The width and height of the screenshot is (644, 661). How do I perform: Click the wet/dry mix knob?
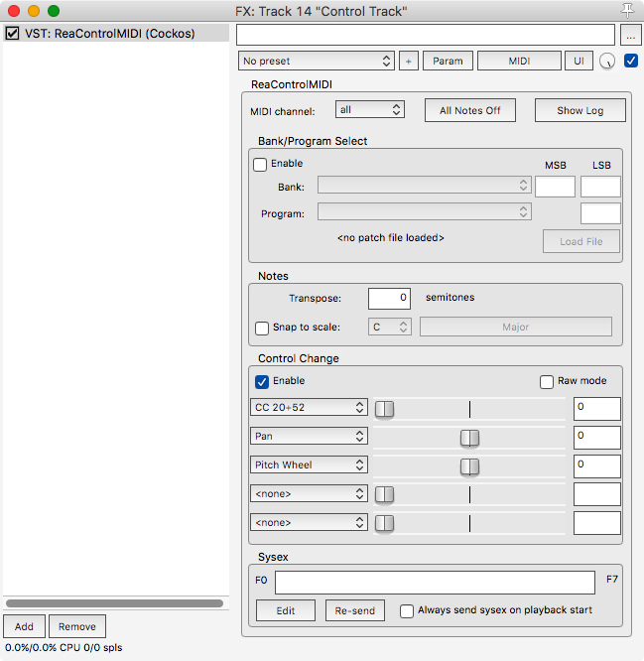click(x=607, y=62)
